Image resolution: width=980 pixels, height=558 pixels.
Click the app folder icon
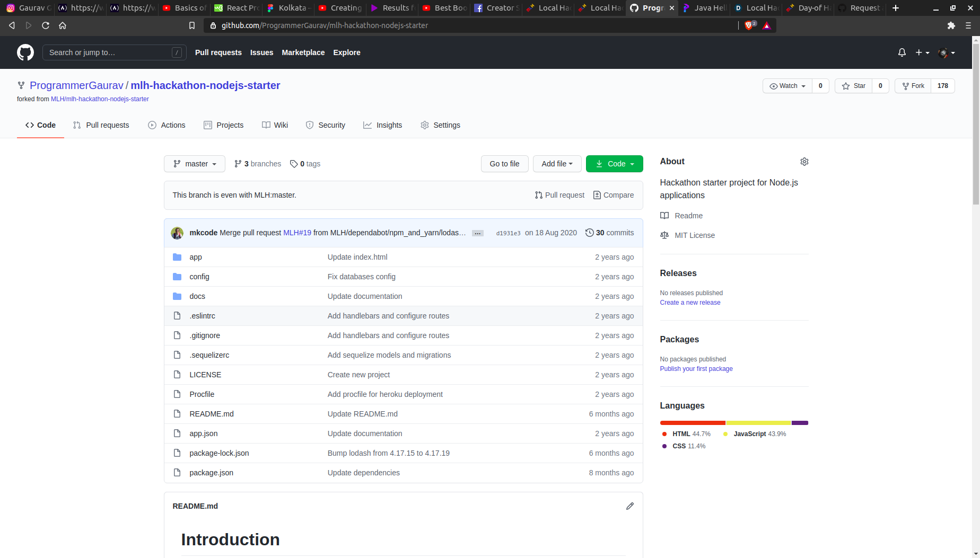(177, 257)
